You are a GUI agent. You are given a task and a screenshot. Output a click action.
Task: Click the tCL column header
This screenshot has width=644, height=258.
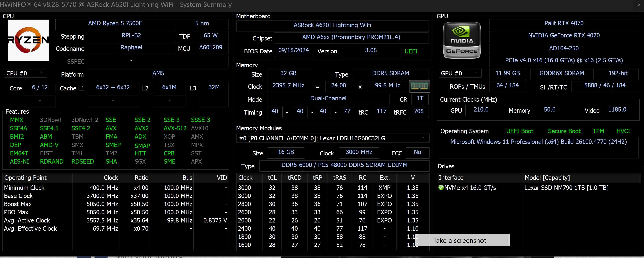pos(272,178)
